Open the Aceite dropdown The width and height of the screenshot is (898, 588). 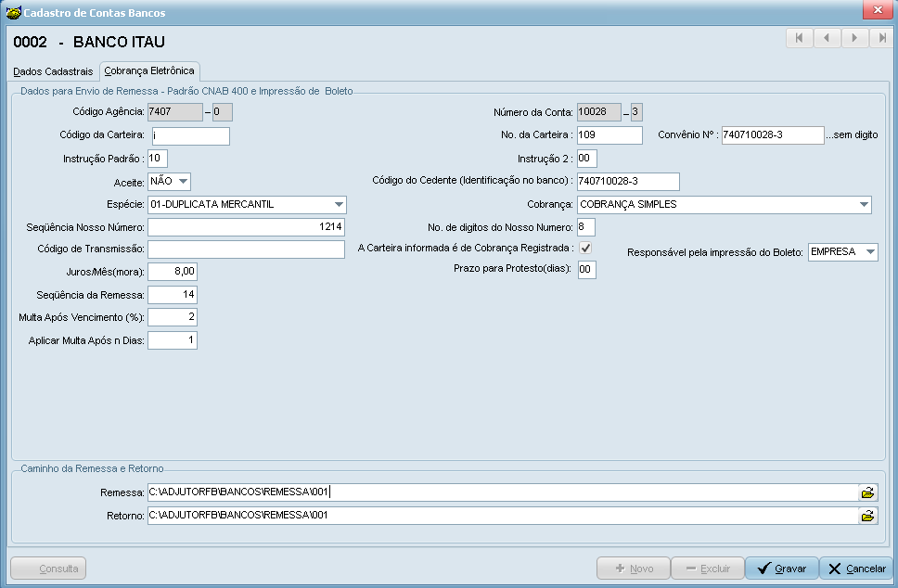coord(183,182)
